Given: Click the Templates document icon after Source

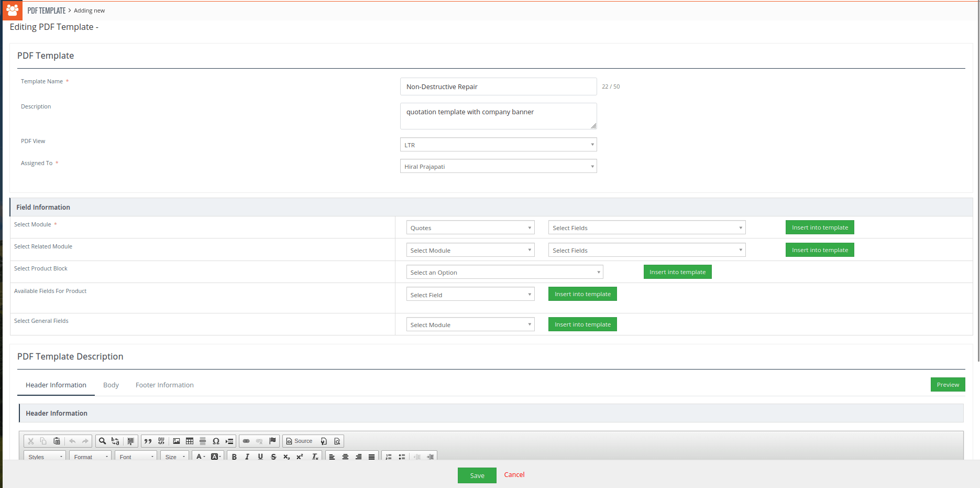Looking at the screenshot, I should tap(324, 441).
